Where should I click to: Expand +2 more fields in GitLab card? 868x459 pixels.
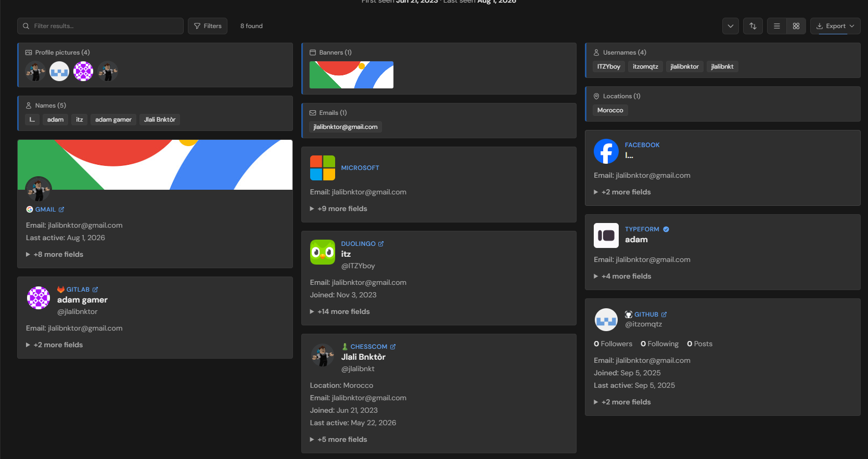click(x=55, y=345)
